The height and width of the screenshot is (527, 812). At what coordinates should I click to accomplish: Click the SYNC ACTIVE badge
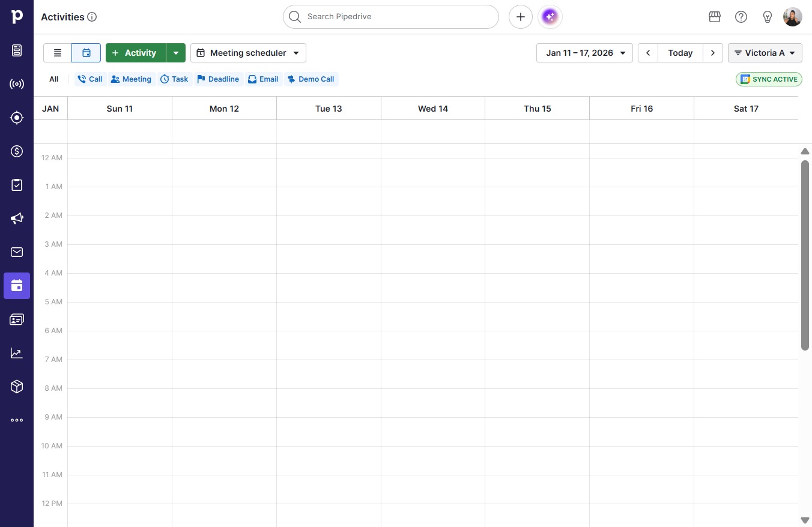769,79
